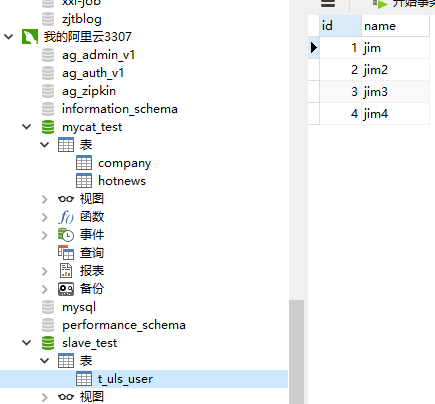Click the 查询 queries icon
Image resolution: width=435 pixels, height=404 pixels.
(x=66, y=253)
